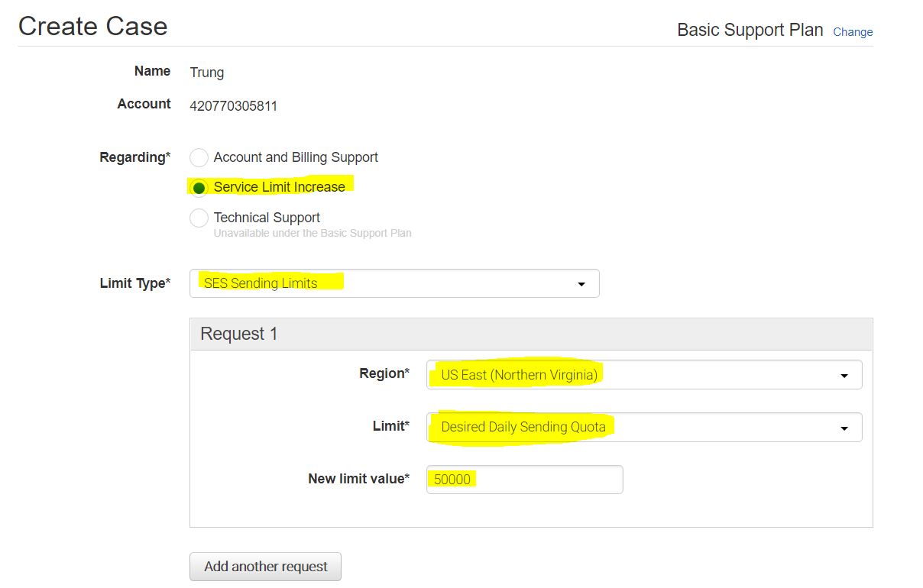Choose the Service Limit Increase radio option

pos(199,188)
